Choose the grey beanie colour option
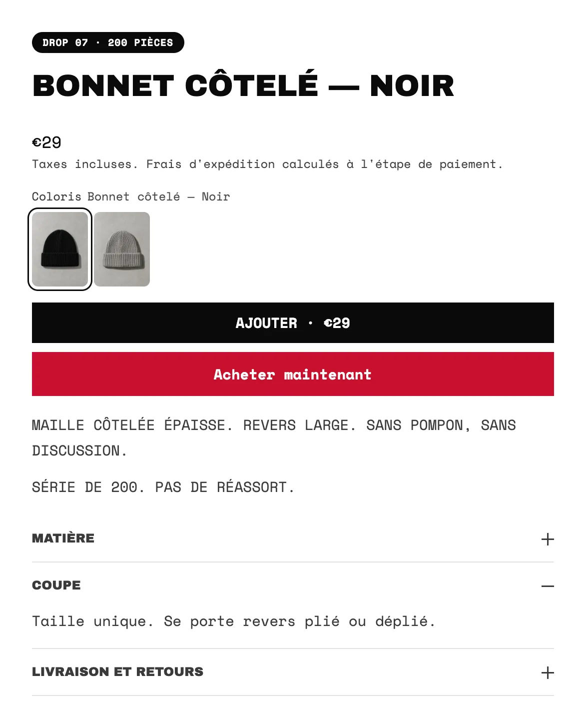 pos(122,249)
